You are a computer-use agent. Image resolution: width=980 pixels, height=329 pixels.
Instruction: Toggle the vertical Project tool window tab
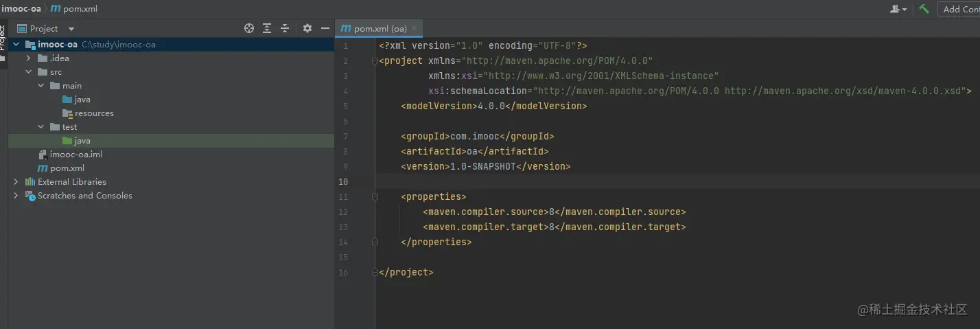[3, 43]
